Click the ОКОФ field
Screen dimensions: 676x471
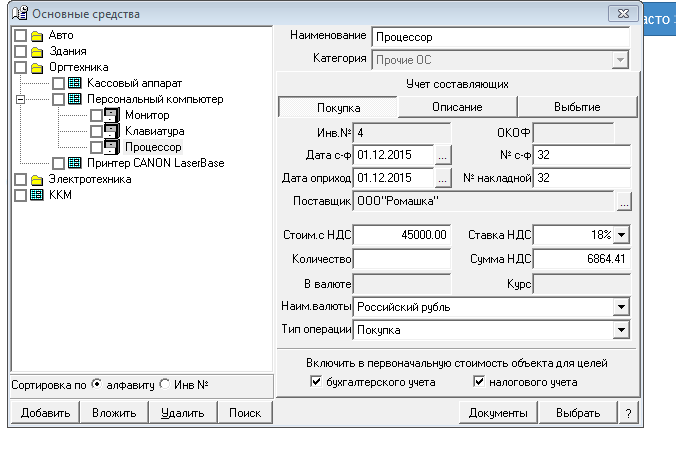573,133
